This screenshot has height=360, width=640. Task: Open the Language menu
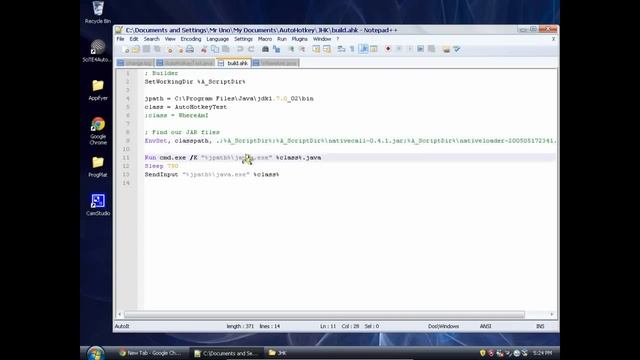218,39
